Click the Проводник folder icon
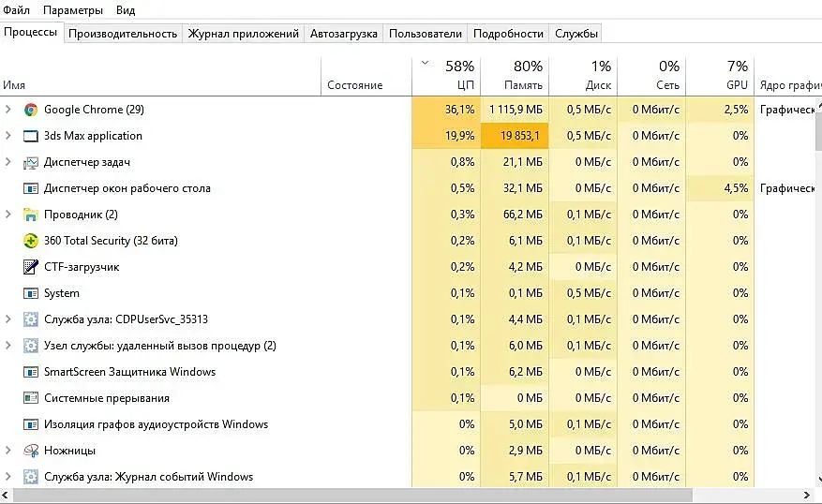This screenshot has width=822, height=504. click(31, 215)
